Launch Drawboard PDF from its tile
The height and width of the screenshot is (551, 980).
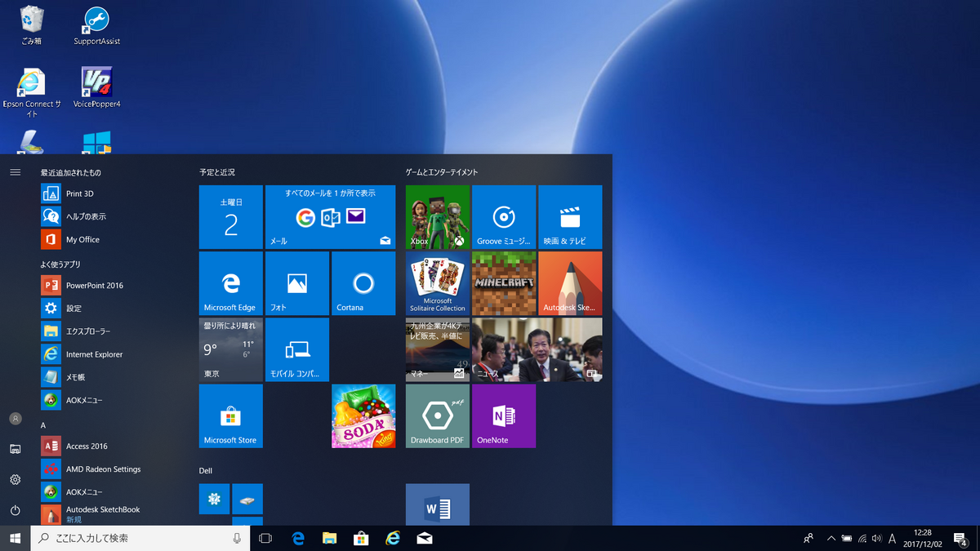pyautogui.click(x=437, y=416)
